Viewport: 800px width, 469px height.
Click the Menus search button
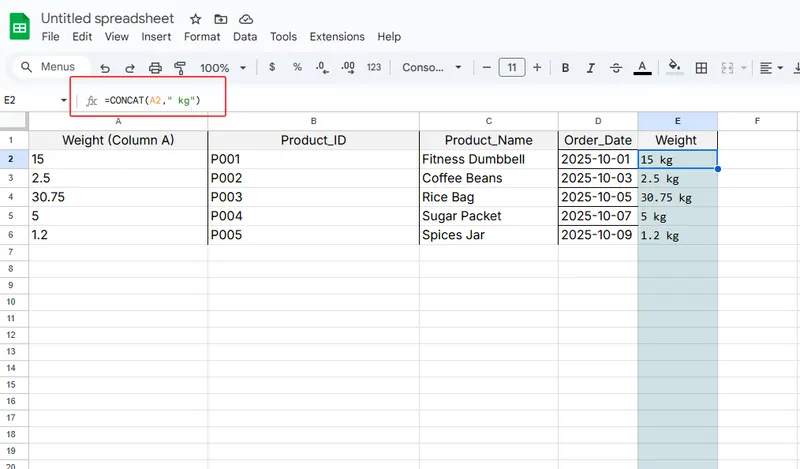pos(48,67)
